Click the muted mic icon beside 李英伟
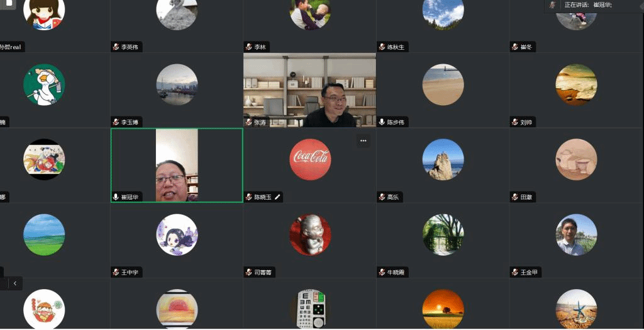The image size is (644, 330). click(116, 47)
